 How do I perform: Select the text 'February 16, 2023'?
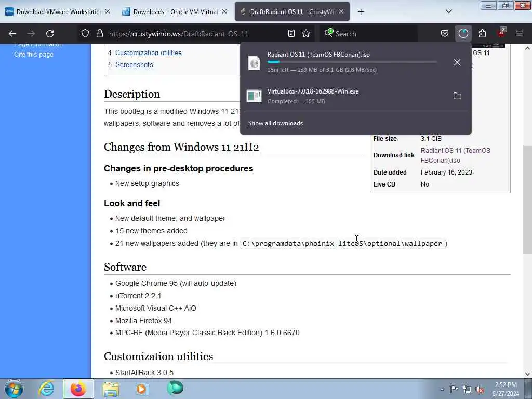[x=446, y=172]
